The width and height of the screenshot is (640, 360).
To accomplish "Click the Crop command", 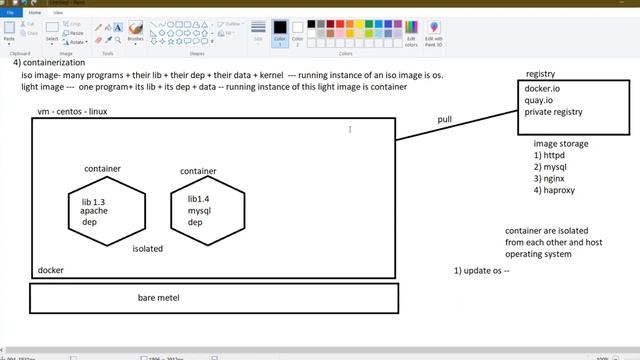I will (x=72, y=24).
